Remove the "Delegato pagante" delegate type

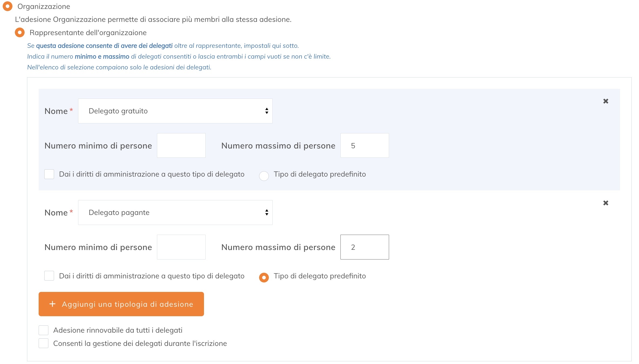coord(606,203)
